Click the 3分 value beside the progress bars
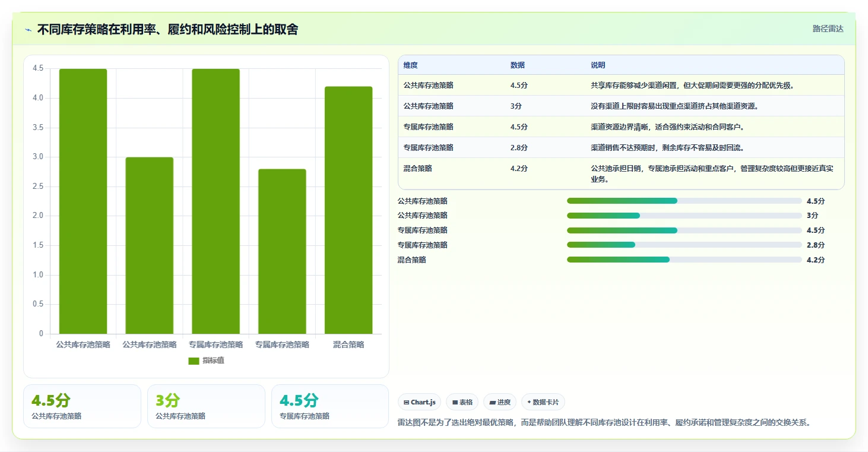The height and width of the screenshot is (452, 868). coord(812,216)
